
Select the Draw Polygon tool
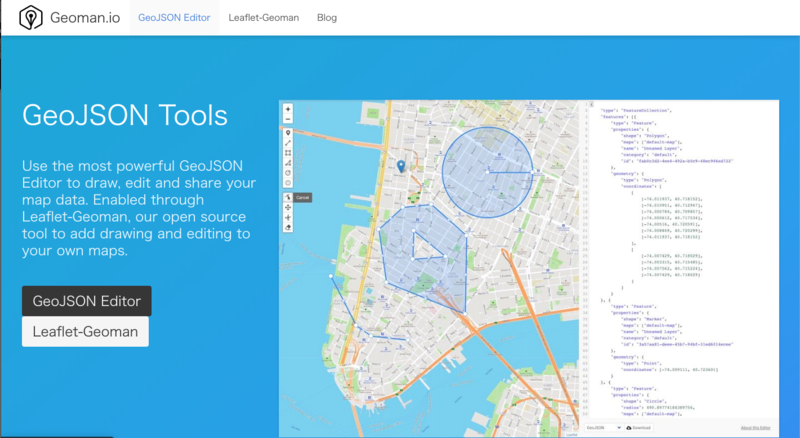click(x=288, y=163)
